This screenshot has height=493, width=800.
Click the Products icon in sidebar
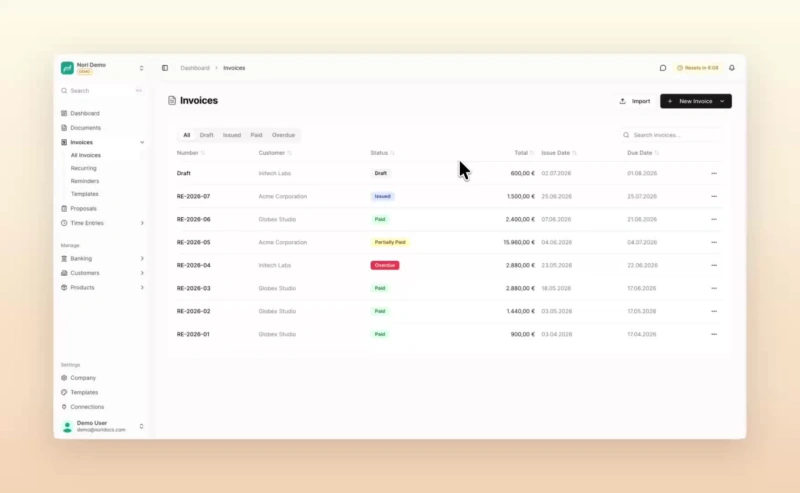[64, 287]
